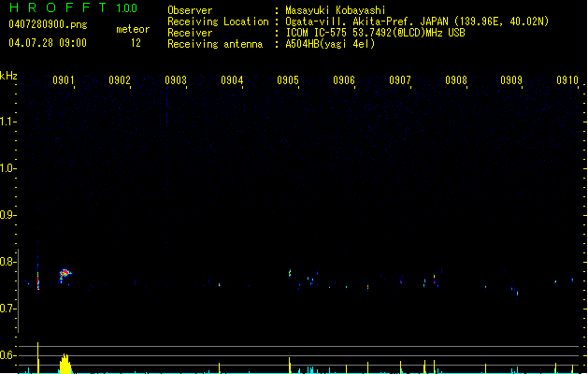588x374 pixels.
Task: Click the Receiving antenna label
Action: tap(215, 44)
